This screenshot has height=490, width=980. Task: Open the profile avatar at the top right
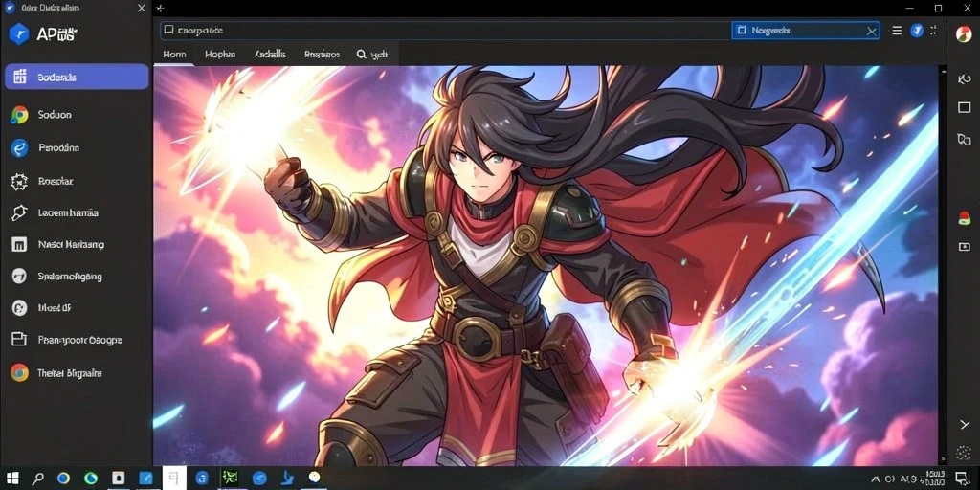(964, 33)
